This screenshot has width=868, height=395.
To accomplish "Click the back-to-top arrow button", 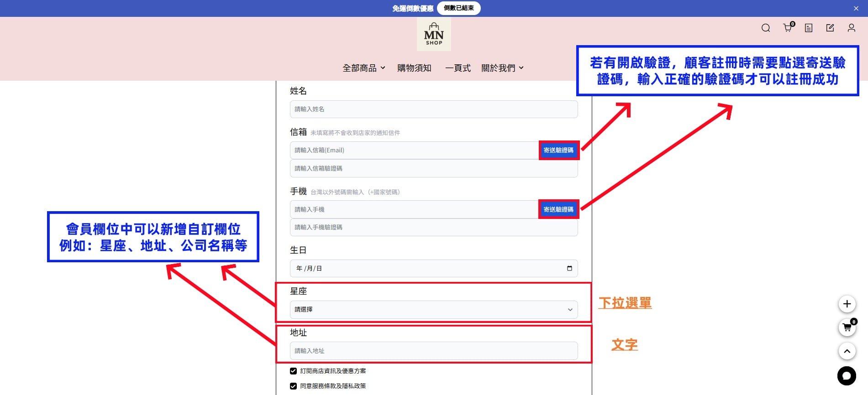I will point(847,351).
